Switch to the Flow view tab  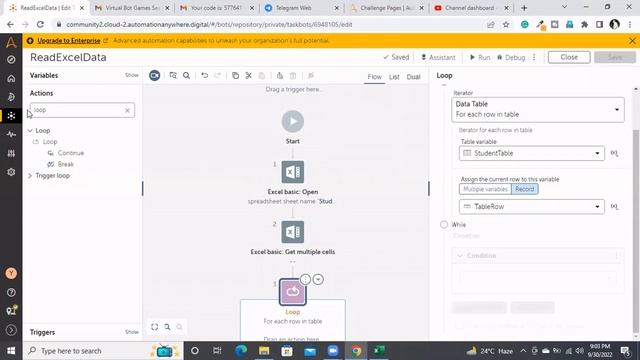[374, 77]
